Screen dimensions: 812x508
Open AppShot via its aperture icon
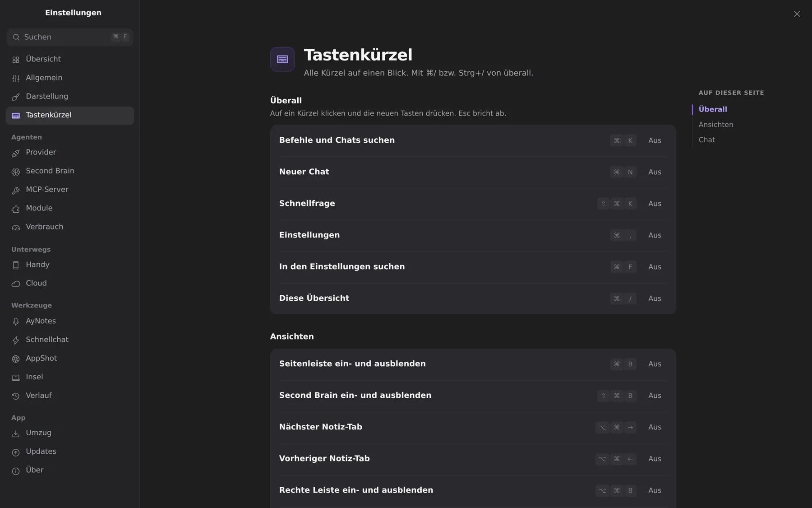click(16, 359)
